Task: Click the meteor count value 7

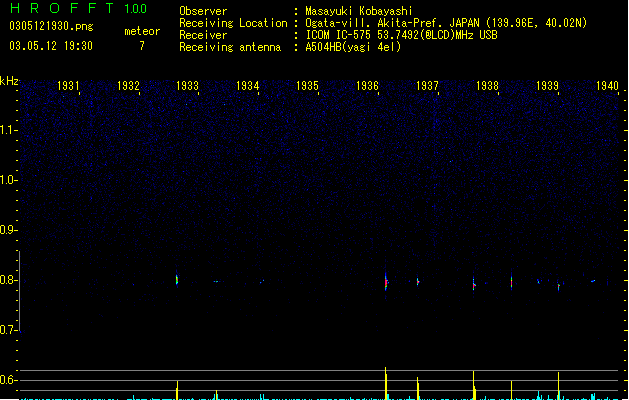Action: coord(142,46)
